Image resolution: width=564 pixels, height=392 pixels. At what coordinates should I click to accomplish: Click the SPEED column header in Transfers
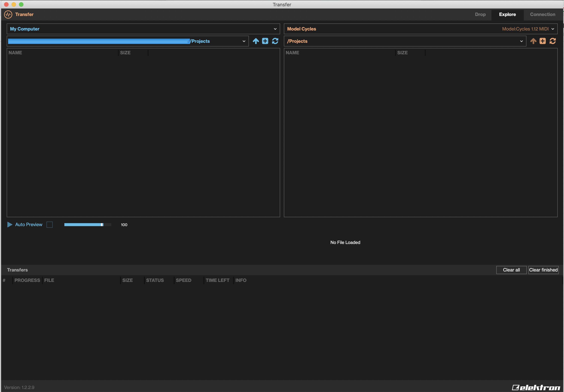(183, 280)
